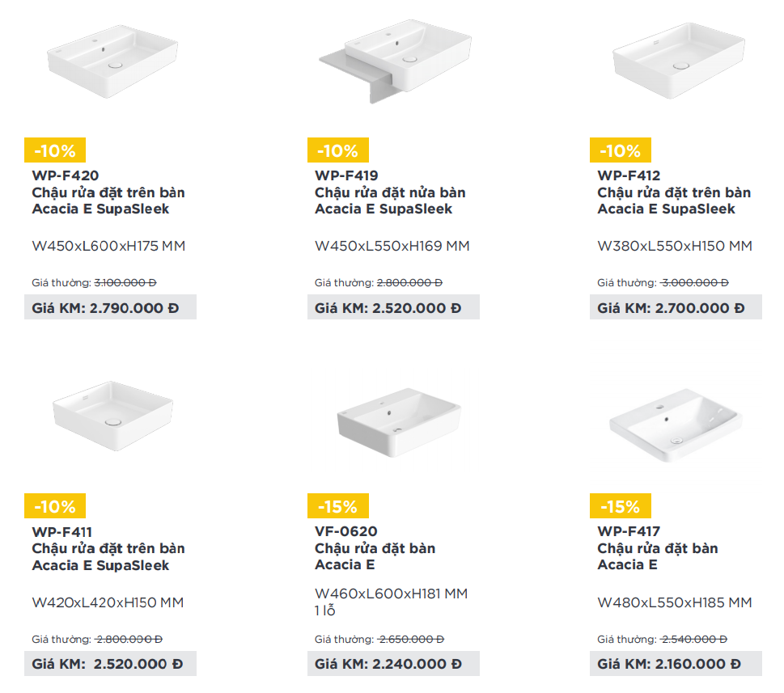The image size is (784, 693).
Task: Open the WP-F420 product title link
Action: (108, 192)
